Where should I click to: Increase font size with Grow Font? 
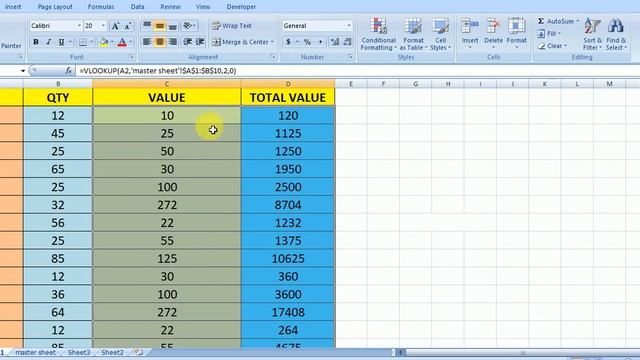pyautogui.click(x=116, y=26)
